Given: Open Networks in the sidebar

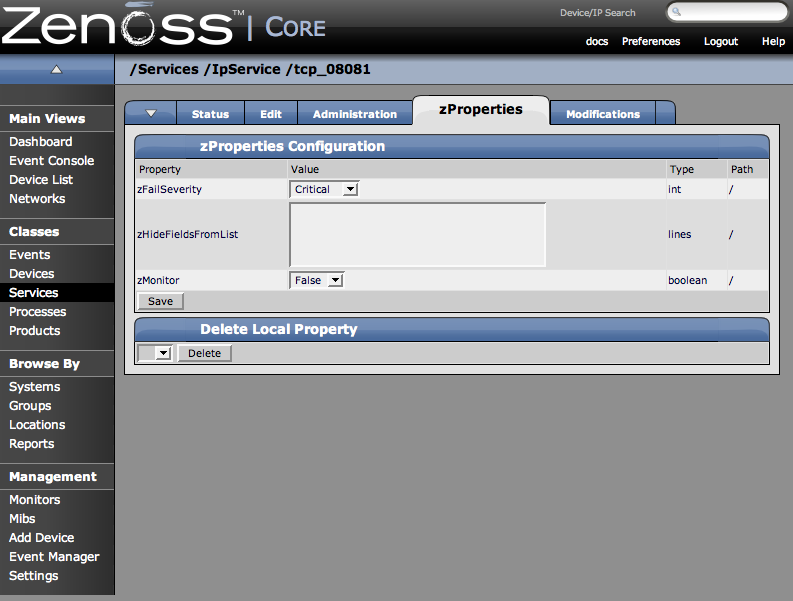Looking at the screenshot, I should click(x=37, y=199).
